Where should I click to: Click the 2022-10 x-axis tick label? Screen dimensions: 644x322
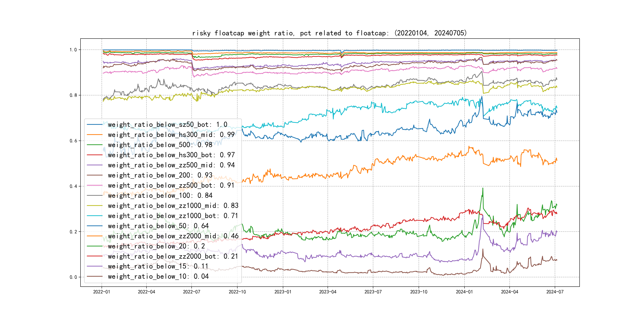[237, 292]
